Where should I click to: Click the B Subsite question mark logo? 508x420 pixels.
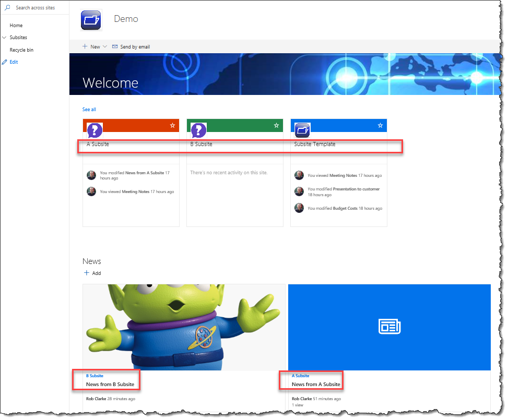coord(198,130)
